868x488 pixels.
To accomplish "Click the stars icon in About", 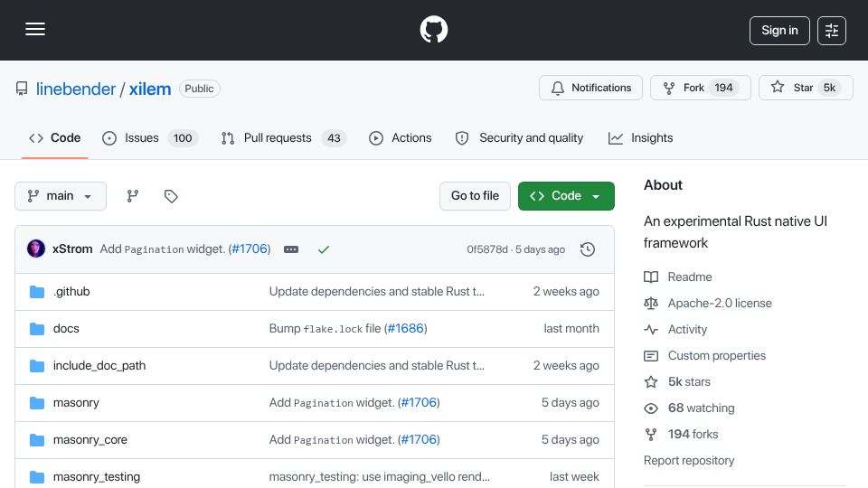I will click(651, 381).
